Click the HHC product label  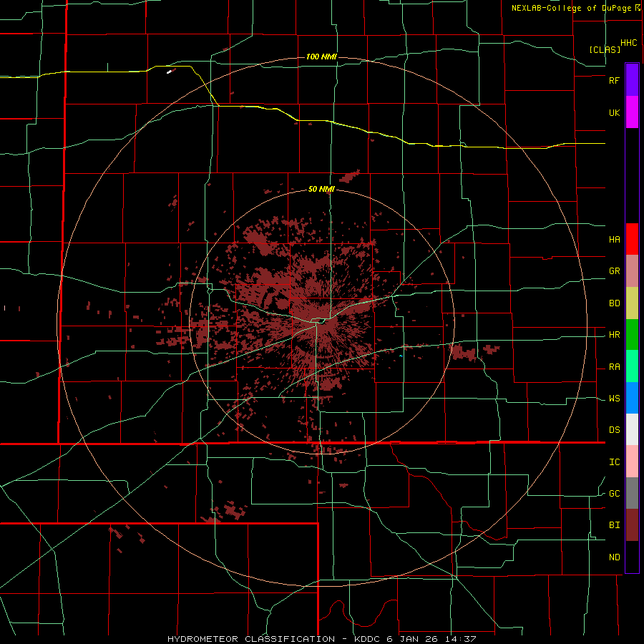[x=629, y=43]
